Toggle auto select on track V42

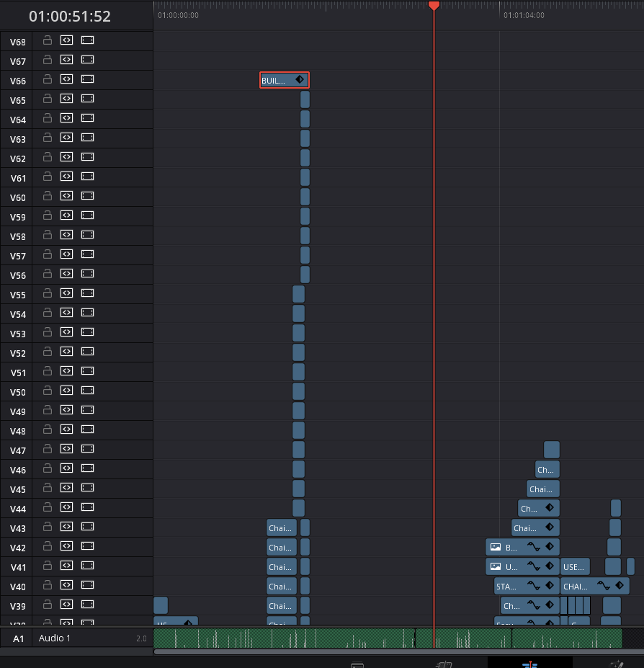(x=66, y=545)
